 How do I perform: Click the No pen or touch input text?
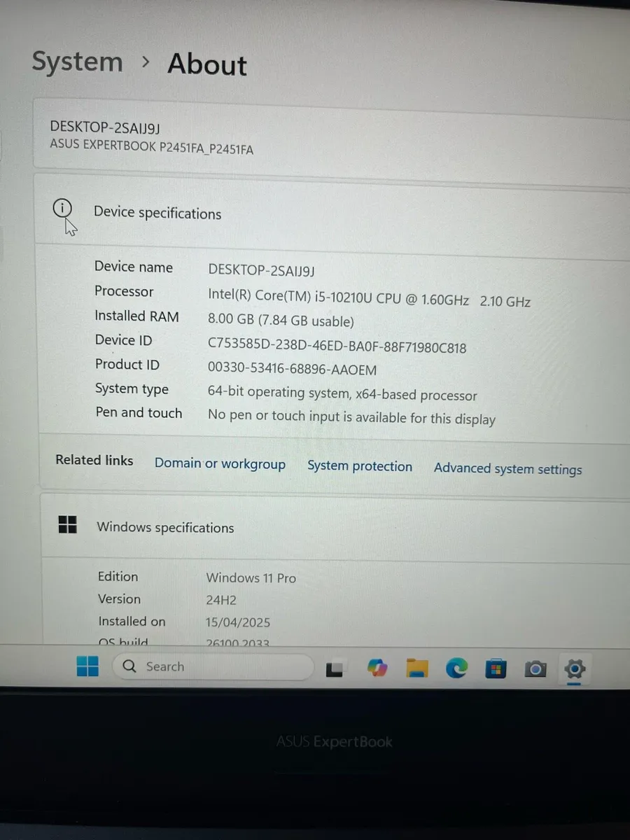351,417
